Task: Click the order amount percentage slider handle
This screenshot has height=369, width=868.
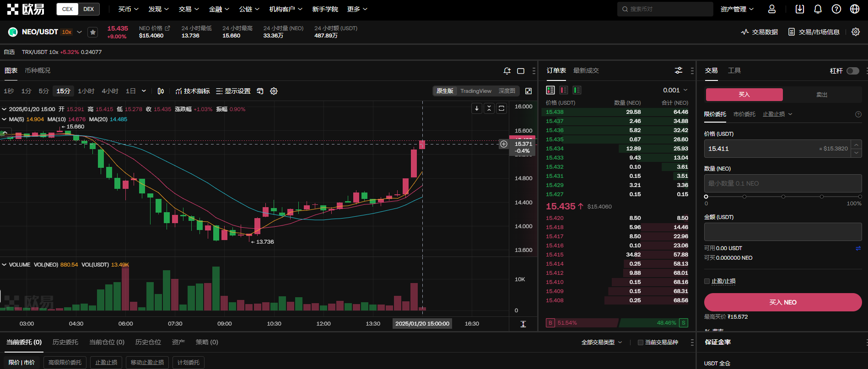Action: coord(706,197)
